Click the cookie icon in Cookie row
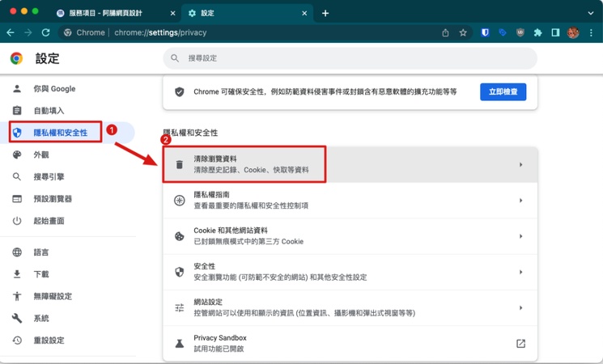Image resolution: width=603 pixels, height=364 pixels. point(179,236)
